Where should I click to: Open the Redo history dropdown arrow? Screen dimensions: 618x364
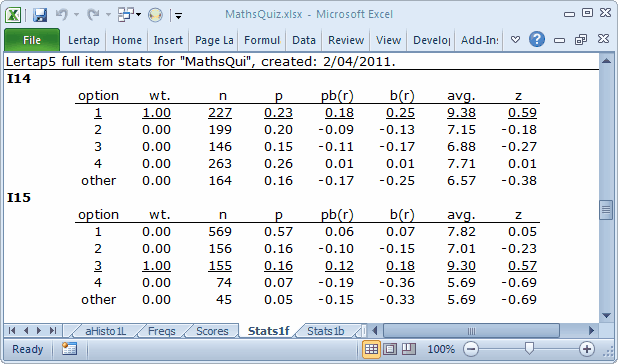pos(108,15)
